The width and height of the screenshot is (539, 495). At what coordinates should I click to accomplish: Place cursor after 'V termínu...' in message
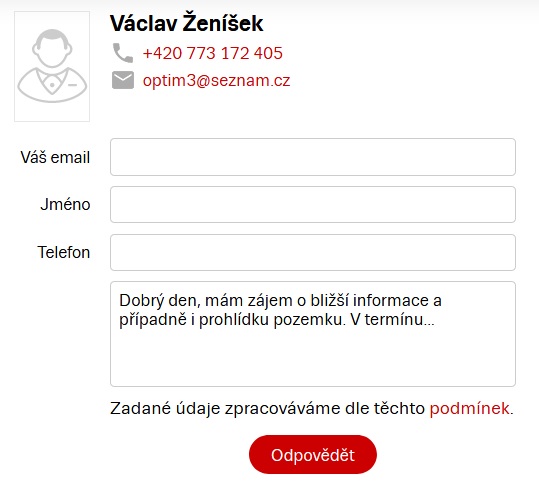[x=436, y=320]
